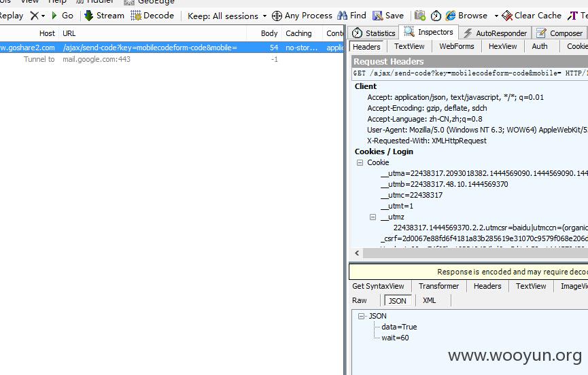The height and width of the screenshot is (375, 588).
Task: Collapse the Cookie tree node
Action: (x=360, y=162)
